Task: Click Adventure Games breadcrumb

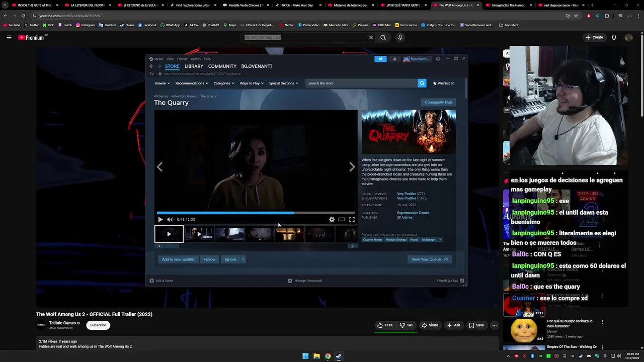Action: pos(184,96)
